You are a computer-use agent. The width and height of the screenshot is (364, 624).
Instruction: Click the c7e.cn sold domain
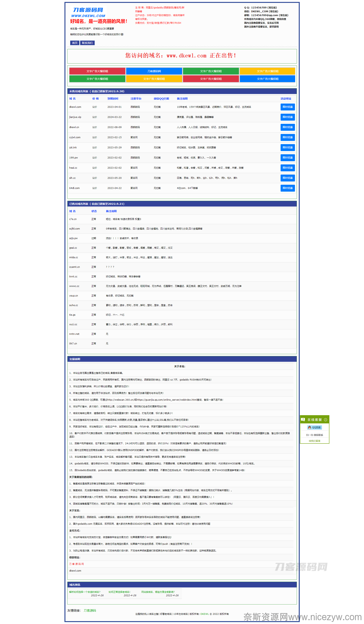pyautogui.click(x=73, y=219)
